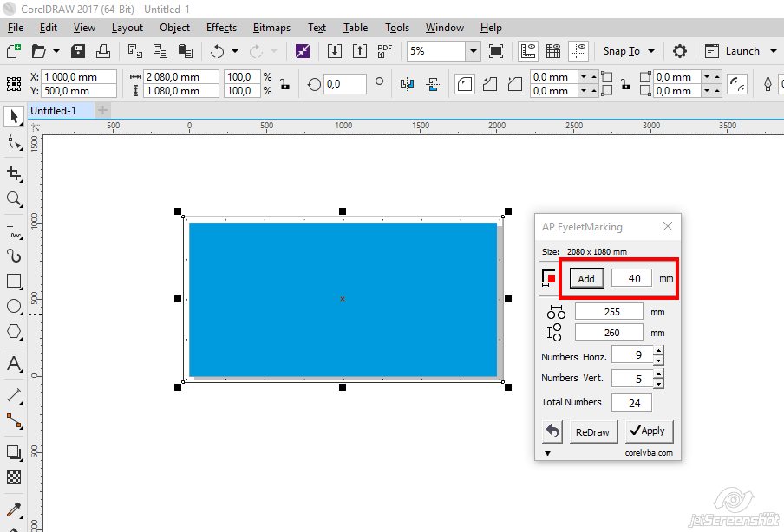Switch to the Untitled-1 document tab
Viewport: 784px width, 532px height.
(61, 110)
